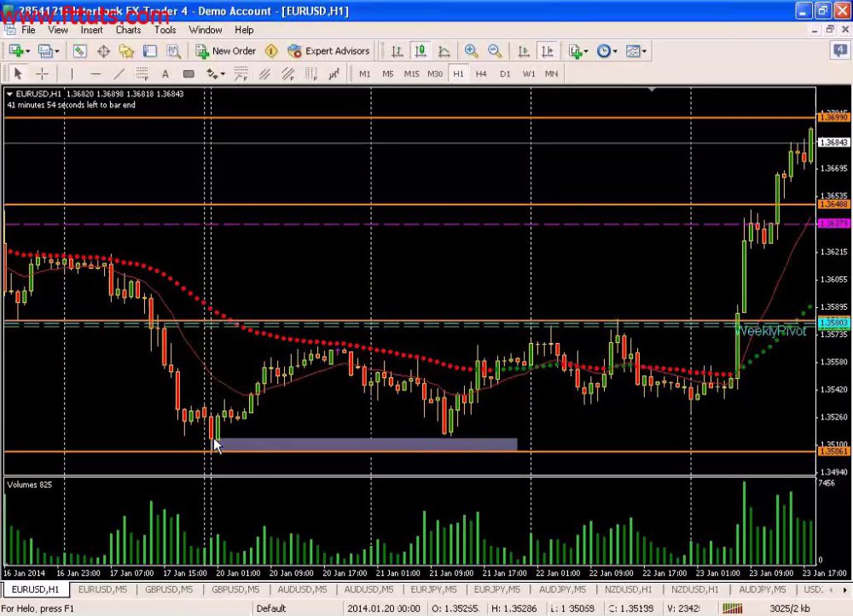Viewport: 853px width, 616px height.
Task: Click the 1.36990 orange price level label
Action: click(x=833, y=118)
